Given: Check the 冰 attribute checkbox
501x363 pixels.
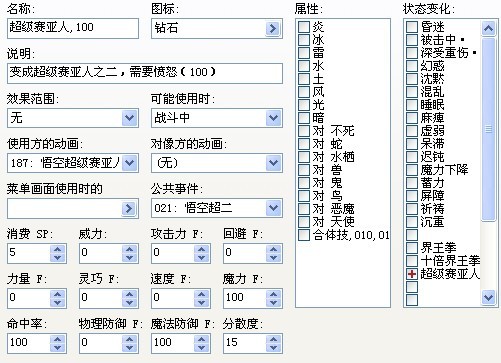Looking at the screenshot, I should click(304, 40).
